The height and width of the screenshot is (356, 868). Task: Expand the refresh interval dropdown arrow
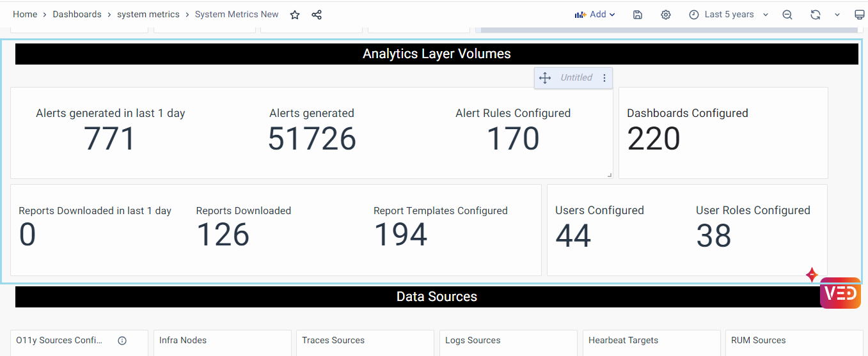[837, 15]
